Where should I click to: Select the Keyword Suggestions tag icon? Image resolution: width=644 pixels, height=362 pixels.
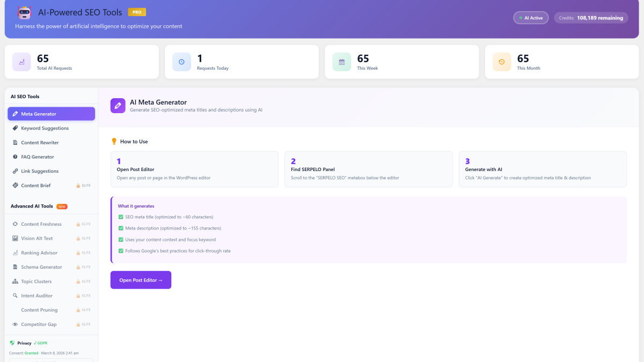click(x=16, y=128)
